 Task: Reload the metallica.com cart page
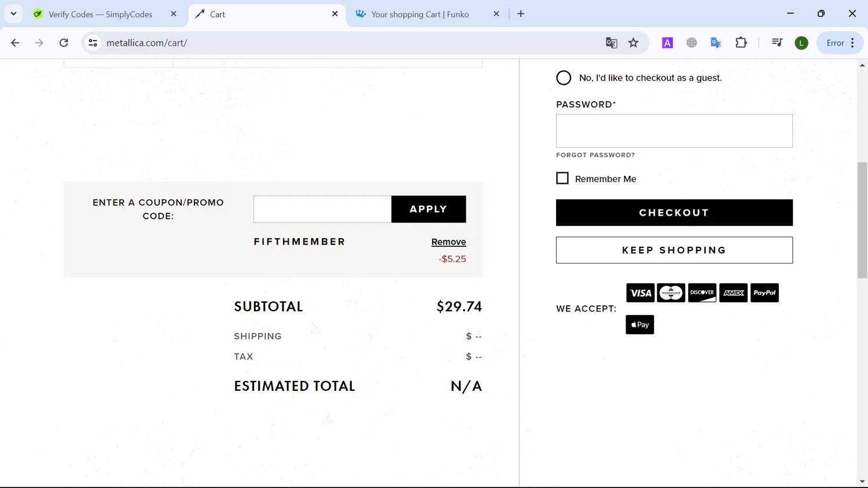click(x=64, y=43)
